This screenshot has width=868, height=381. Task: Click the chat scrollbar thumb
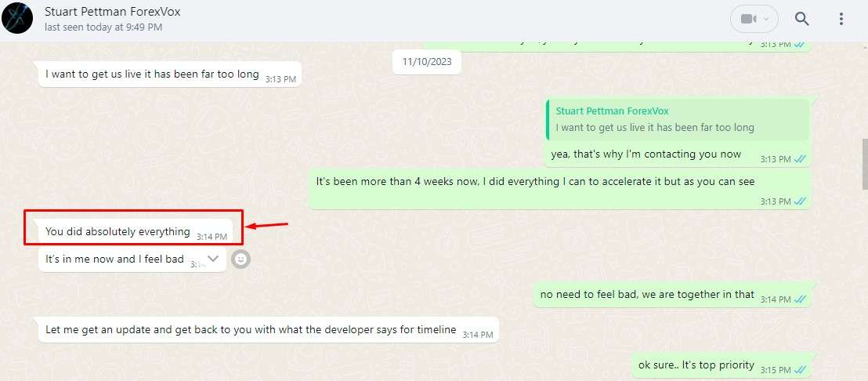(x=865, y=164)
